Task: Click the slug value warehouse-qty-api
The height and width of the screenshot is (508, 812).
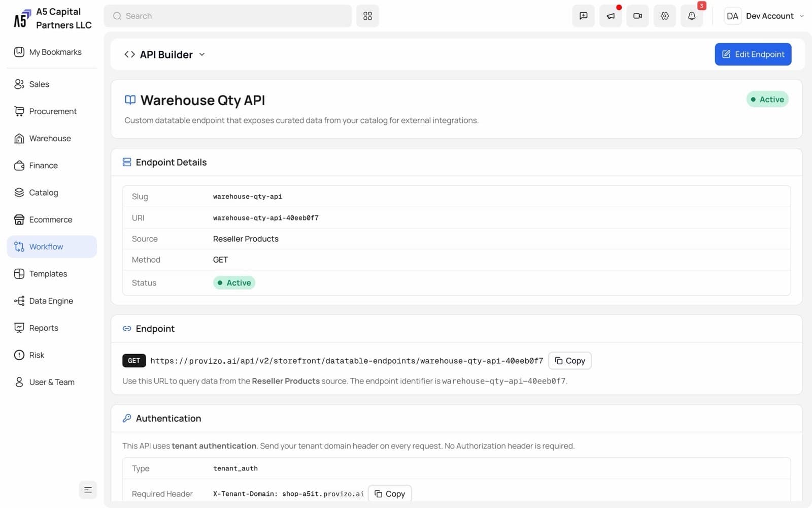Action: 247,197
